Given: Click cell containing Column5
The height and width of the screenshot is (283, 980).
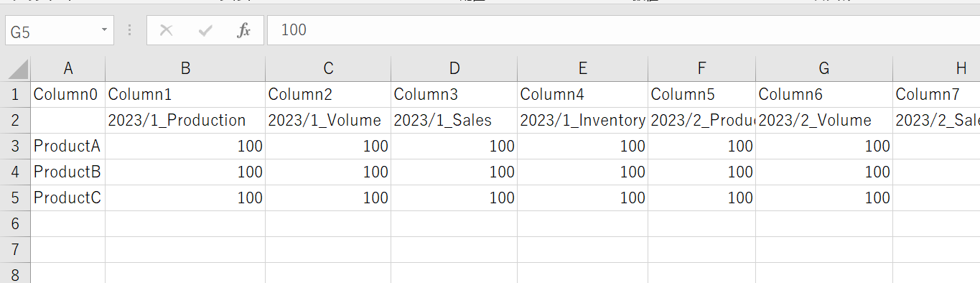Looking at the screenshot, I should click(x=701, y=94).
